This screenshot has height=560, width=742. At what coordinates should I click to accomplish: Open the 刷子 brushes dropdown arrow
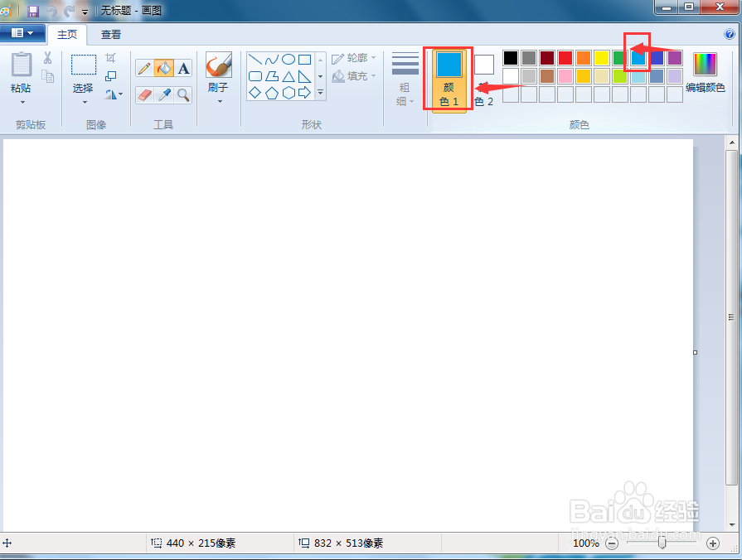coord(220,102)
